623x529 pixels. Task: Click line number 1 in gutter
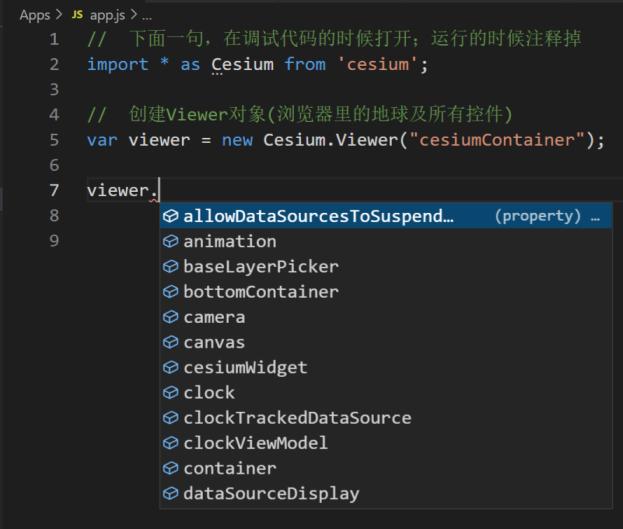click(54, 39)
